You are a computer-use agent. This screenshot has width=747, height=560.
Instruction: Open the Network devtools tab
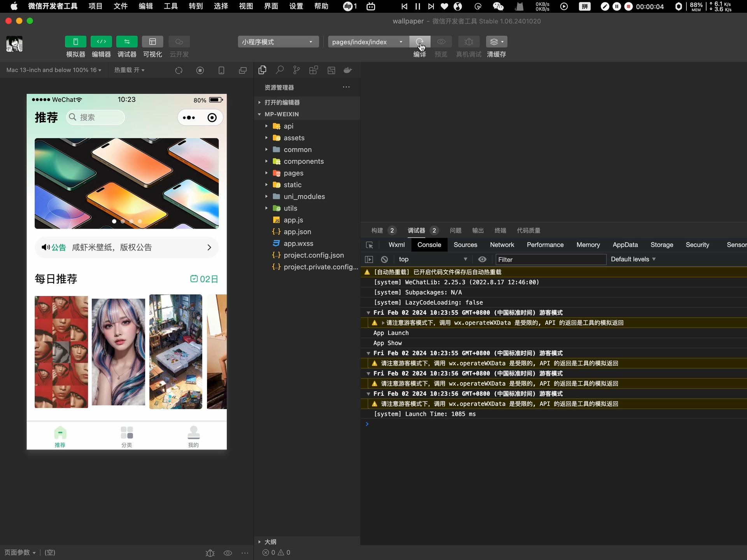click(502, 245)
